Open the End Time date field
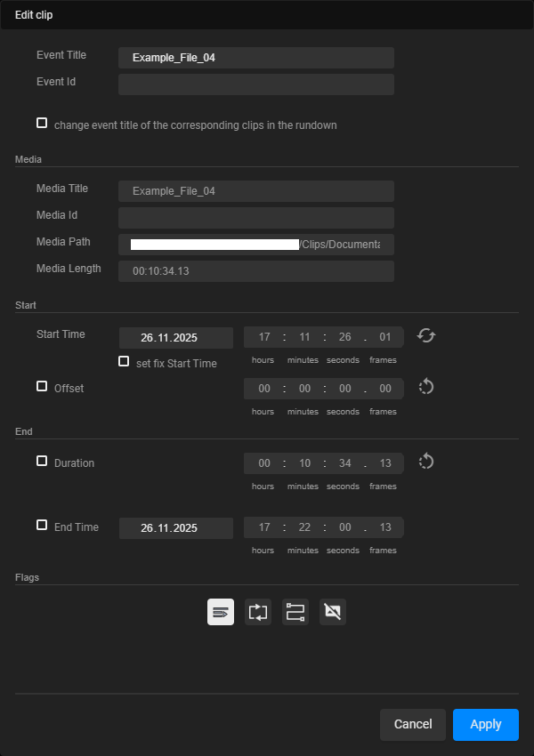Viewport: 534px width, 756px height. point(175,527)
